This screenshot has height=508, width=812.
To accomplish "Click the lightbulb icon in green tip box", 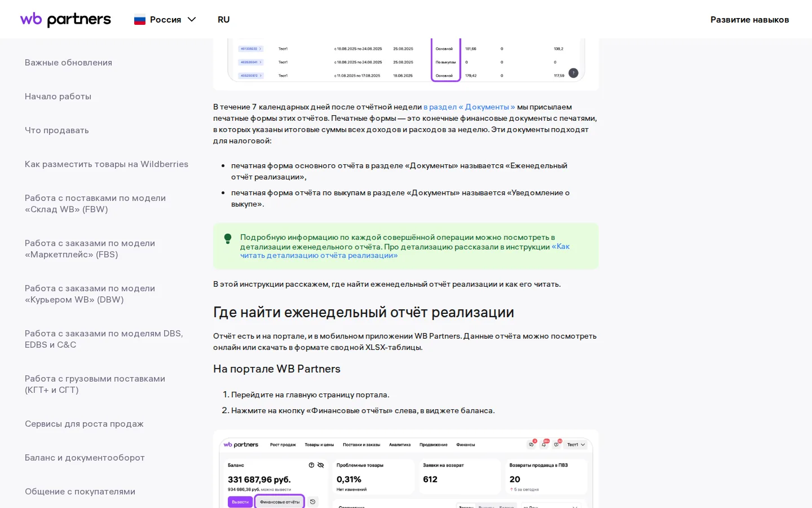I will pyautogui.click(x=228, y=238).
